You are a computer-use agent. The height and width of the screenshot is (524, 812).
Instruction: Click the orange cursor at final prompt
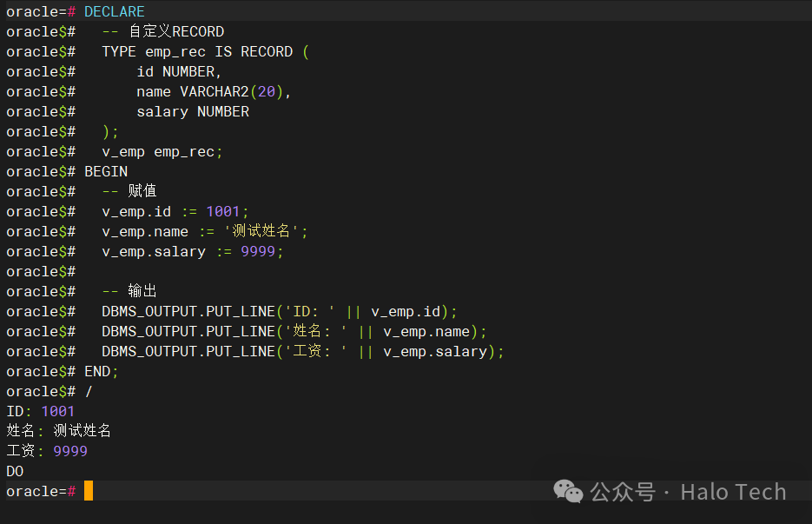point(89,491)
